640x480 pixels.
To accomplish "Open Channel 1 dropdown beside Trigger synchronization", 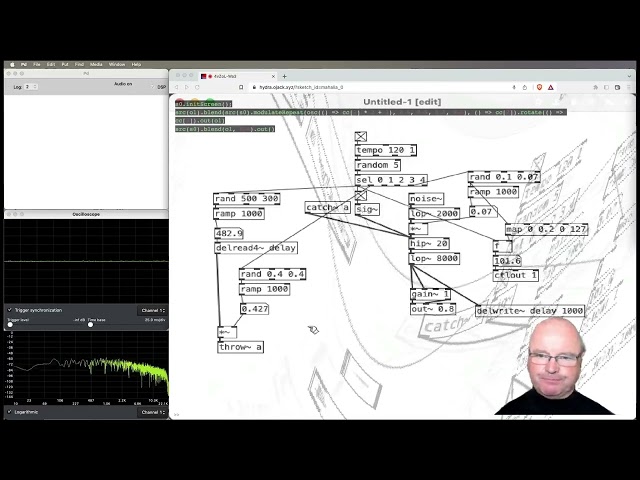I will (153, 311).
